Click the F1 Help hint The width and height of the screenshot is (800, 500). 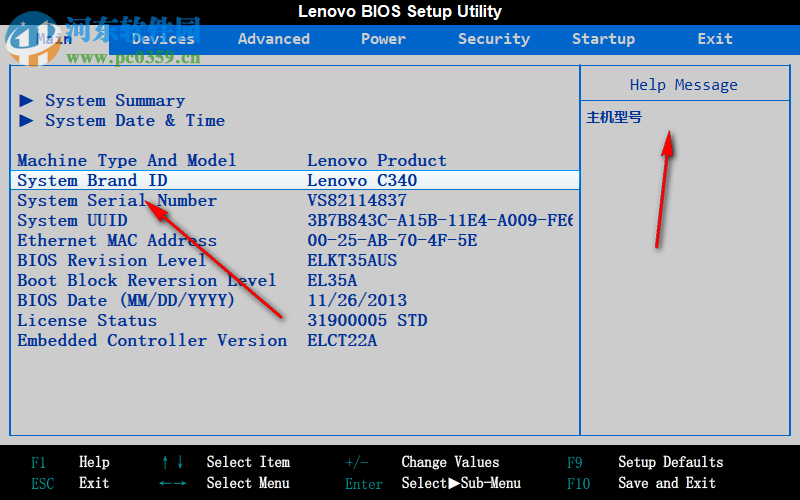70,462
